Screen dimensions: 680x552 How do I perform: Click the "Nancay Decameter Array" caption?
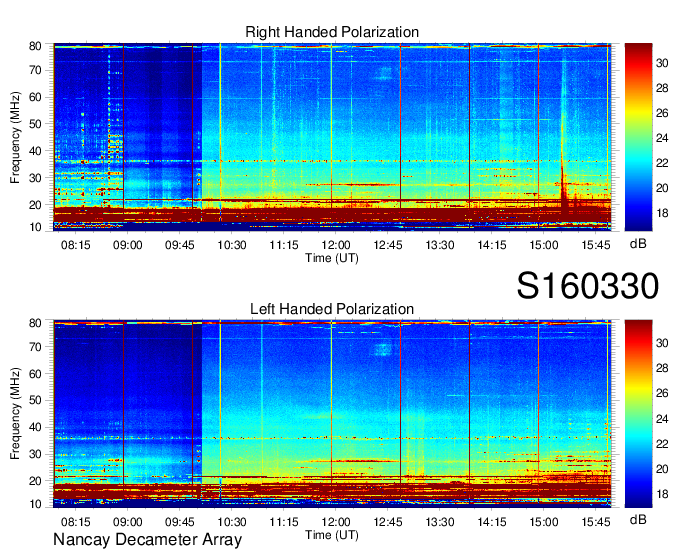click(147, 540)
